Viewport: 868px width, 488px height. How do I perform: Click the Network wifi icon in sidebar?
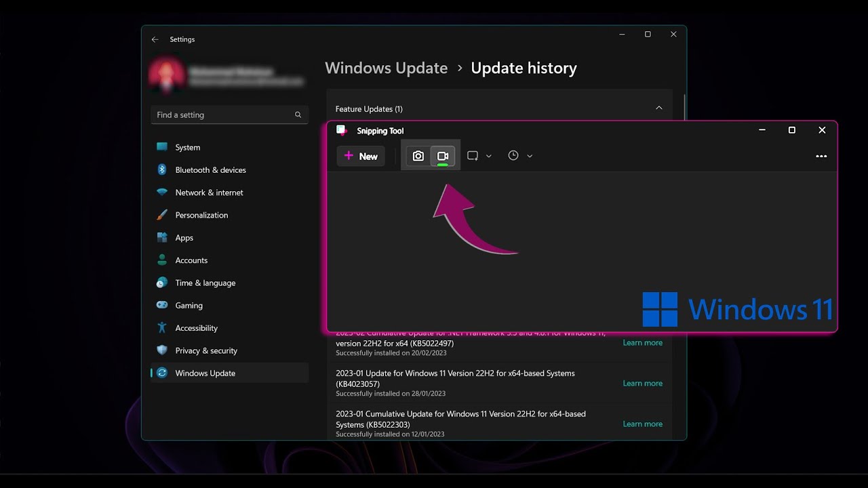(x=162, y=192)
